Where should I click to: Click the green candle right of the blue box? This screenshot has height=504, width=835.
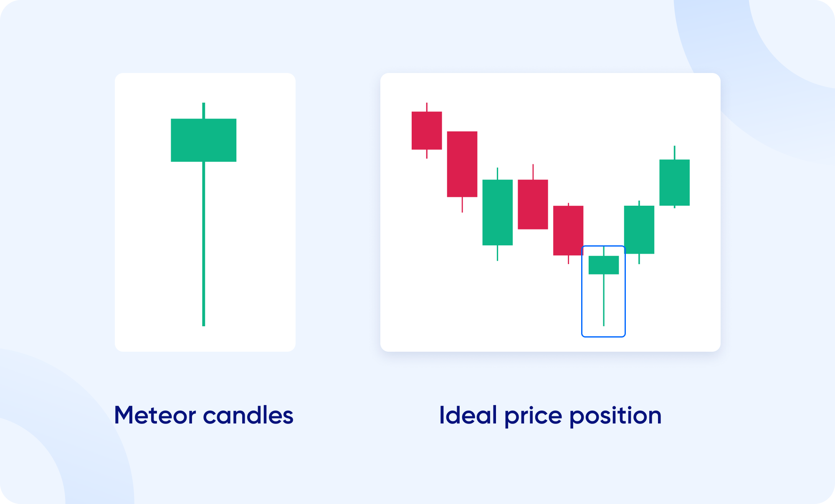coord(639,229)
